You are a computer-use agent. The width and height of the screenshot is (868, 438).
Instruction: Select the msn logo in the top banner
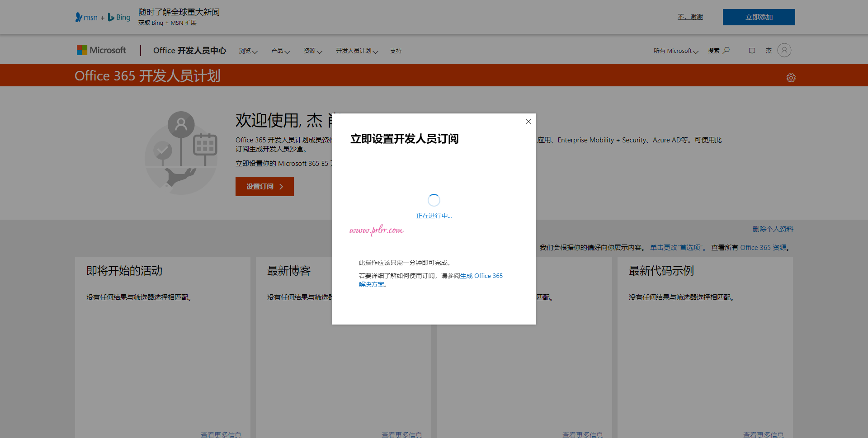(86, 17)
